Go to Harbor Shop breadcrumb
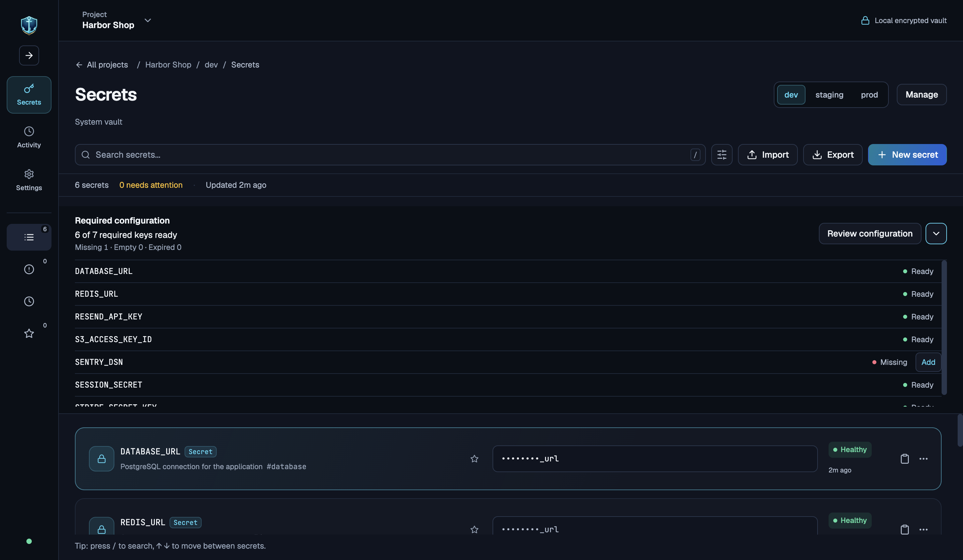 (x=168, y=64)
